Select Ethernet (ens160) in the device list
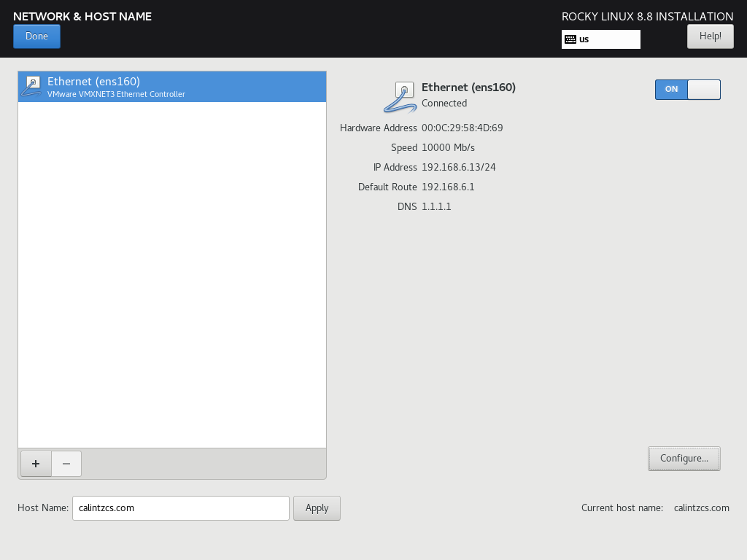 172,87
